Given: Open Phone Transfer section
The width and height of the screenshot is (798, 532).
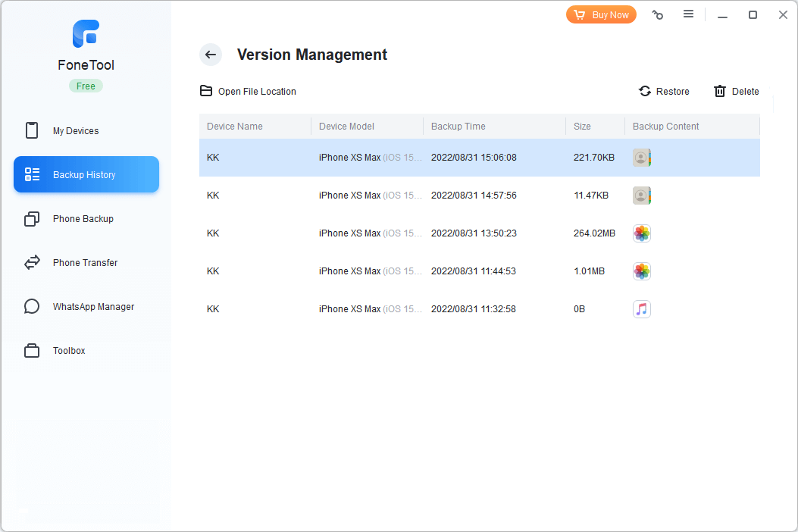Looking at the screenshot, I should pyautogui.click(x=85, y=263).
